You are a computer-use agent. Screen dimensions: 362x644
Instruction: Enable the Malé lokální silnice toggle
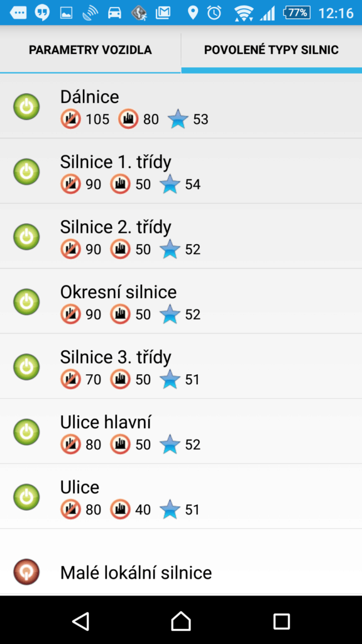coord(26,572)
